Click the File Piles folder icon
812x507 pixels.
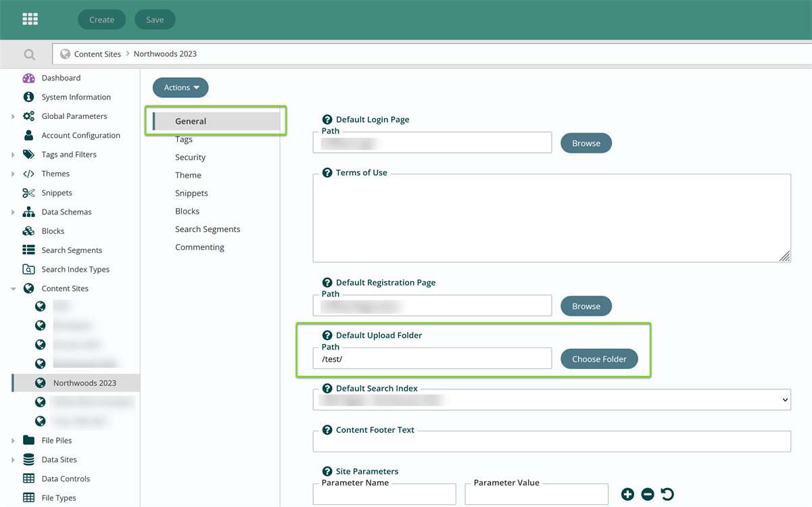pos(28,440)
